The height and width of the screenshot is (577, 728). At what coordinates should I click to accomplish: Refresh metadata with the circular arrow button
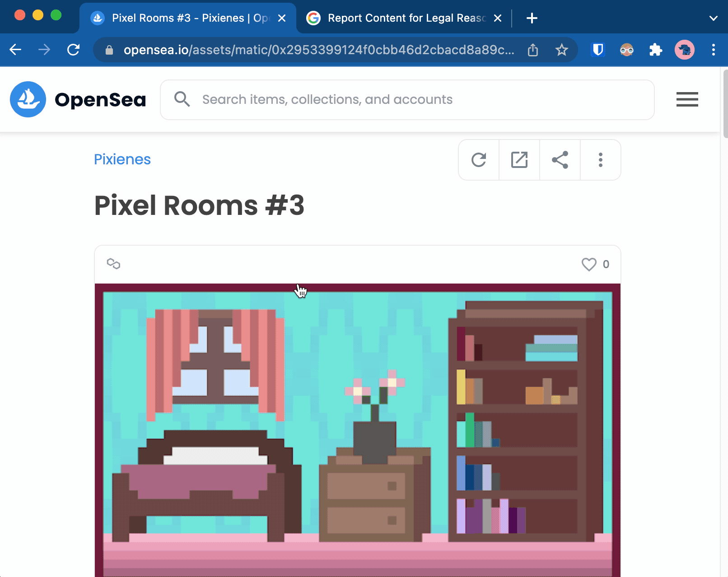[x=479, y=160]
